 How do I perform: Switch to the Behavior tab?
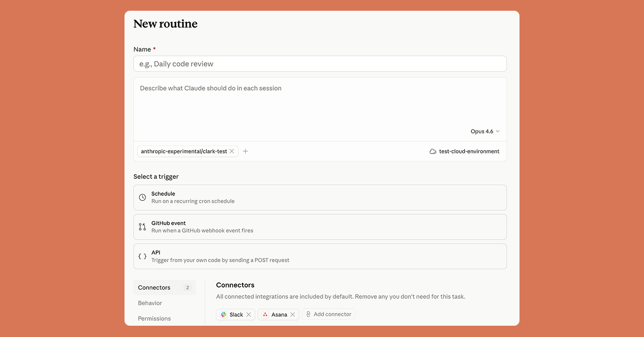[x=149, y=303]
